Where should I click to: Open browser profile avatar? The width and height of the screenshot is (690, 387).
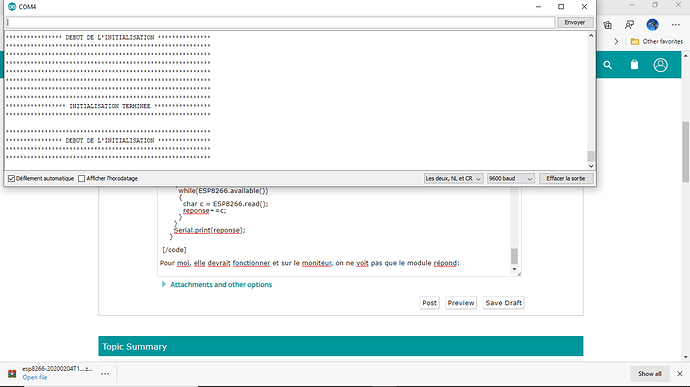click(x=653, y=25)
